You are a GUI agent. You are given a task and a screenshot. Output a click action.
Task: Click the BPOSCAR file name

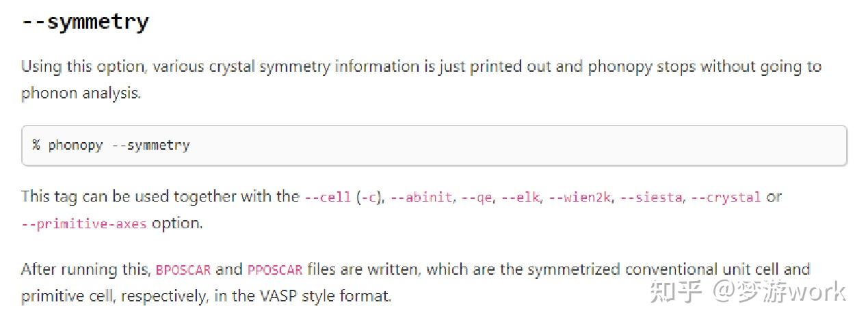click(x=183, y=270)
